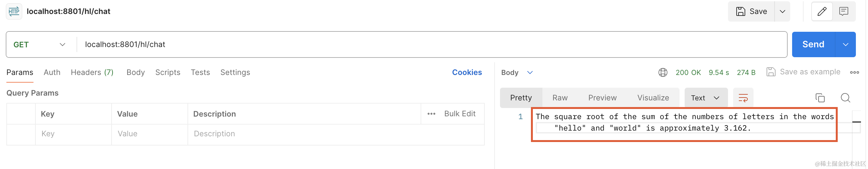Click the blue Send button
The height and width of the screenshot is (169, 868).
813,44
